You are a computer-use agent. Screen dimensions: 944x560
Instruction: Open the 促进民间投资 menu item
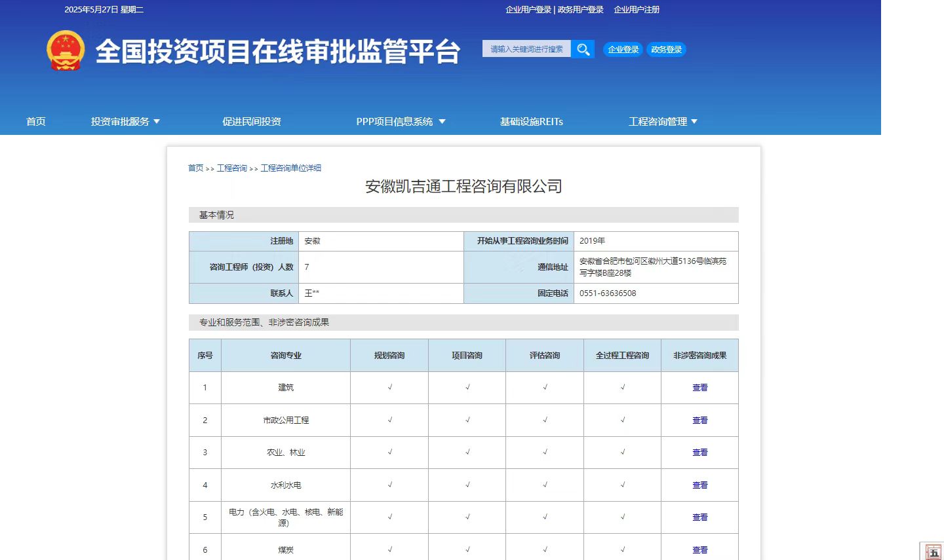point(252,121)
